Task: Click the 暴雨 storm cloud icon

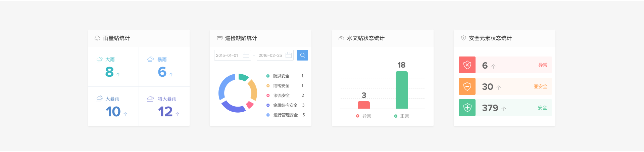Action: [x=150, y=60]
